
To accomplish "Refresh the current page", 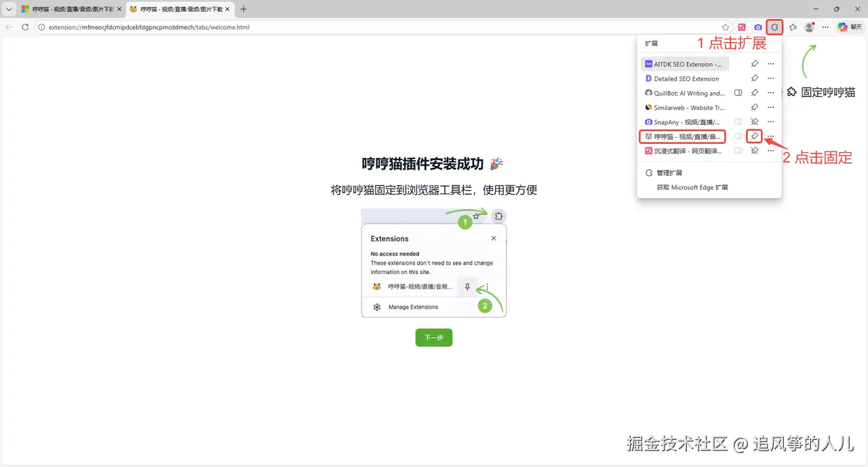I will pyautogui.click(x=25, y=27).
